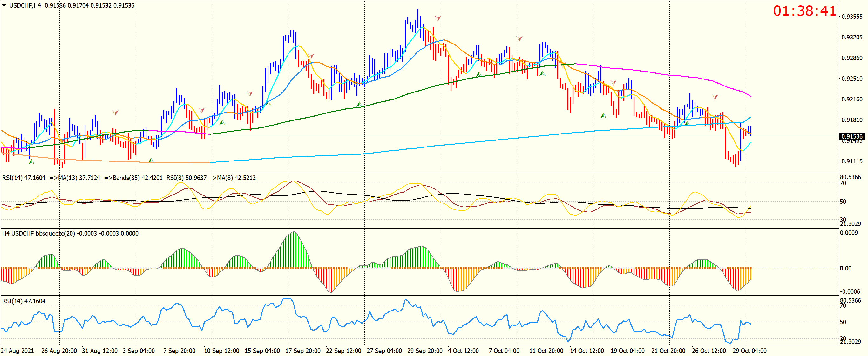
Task: Select the USDCHF,H4 symbol title text
Action: coord(25,5)
